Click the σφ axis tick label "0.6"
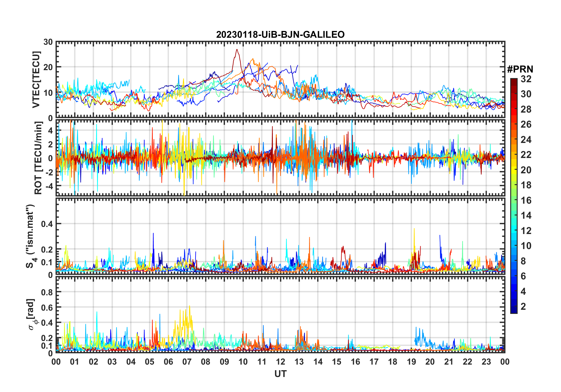The width and height of the screenshot is (561, 392). (x=47, y=307)
